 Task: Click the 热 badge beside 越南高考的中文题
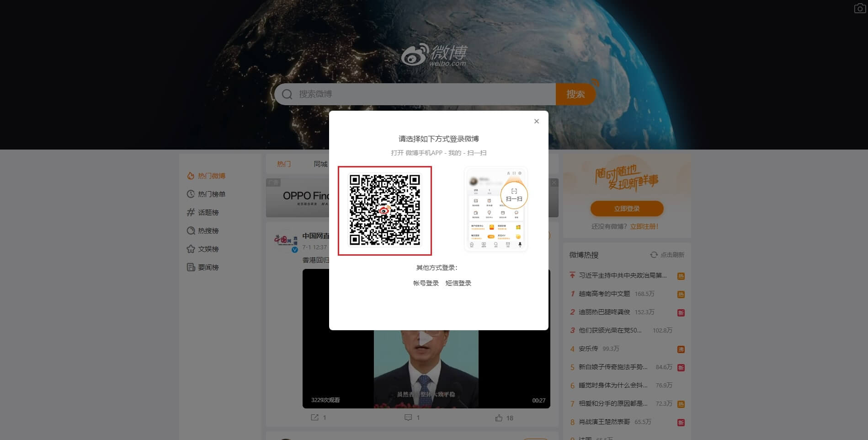[681, 295]
